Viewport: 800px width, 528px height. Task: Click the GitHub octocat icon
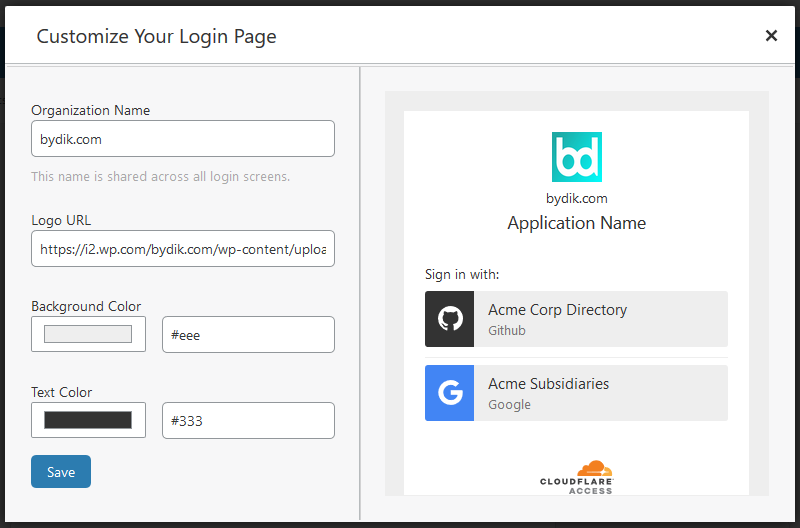[449, 319]
